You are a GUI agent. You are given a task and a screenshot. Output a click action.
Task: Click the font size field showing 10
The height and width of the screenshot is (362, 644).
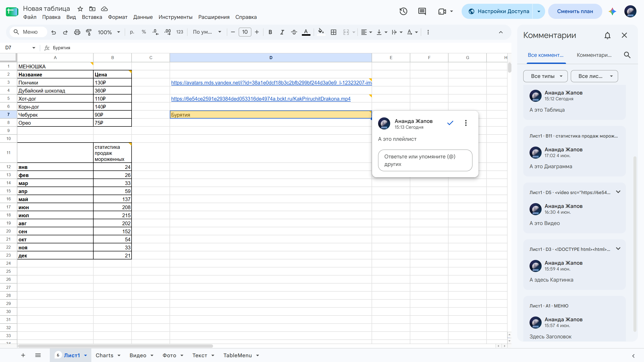click(245, 32)
